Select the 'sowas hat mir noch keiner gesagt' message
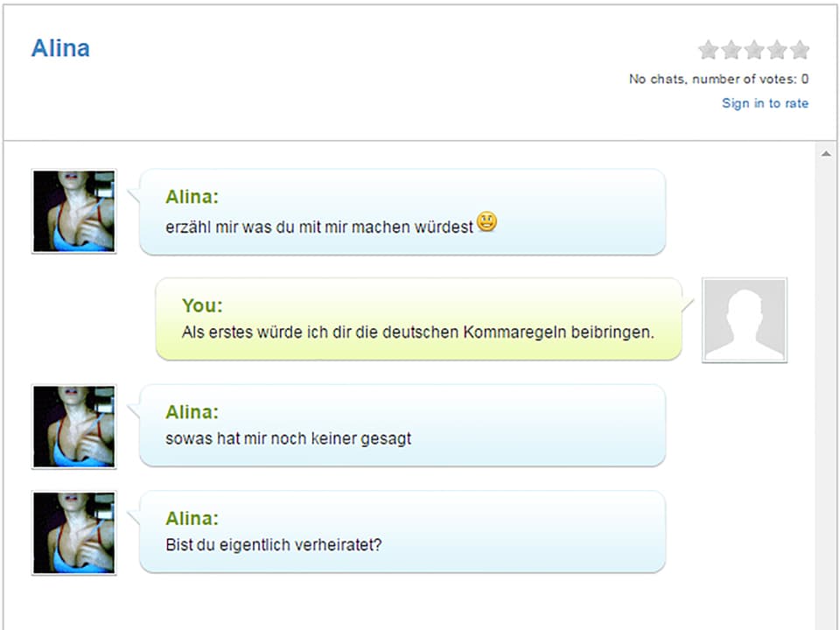Viewport: 840px width, 630px height. coord(288,438)
